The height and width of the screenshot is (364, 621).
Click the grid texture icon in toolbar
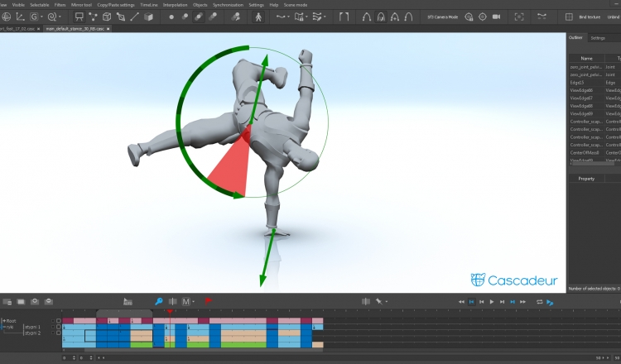coord(570,17)
